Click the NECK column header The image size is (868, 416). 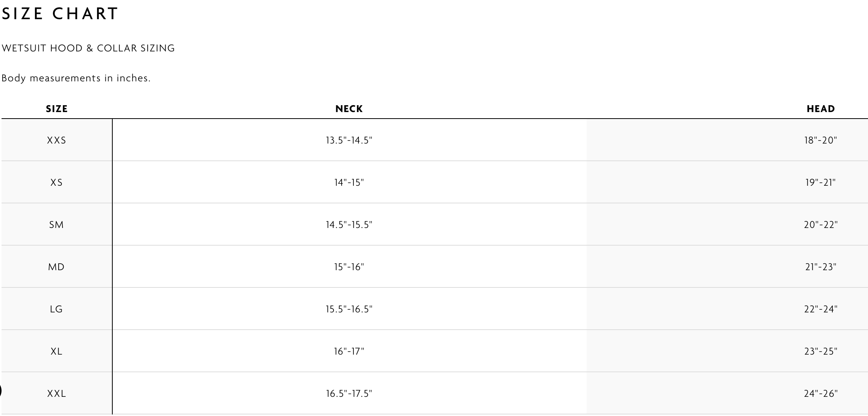(349, 109)
